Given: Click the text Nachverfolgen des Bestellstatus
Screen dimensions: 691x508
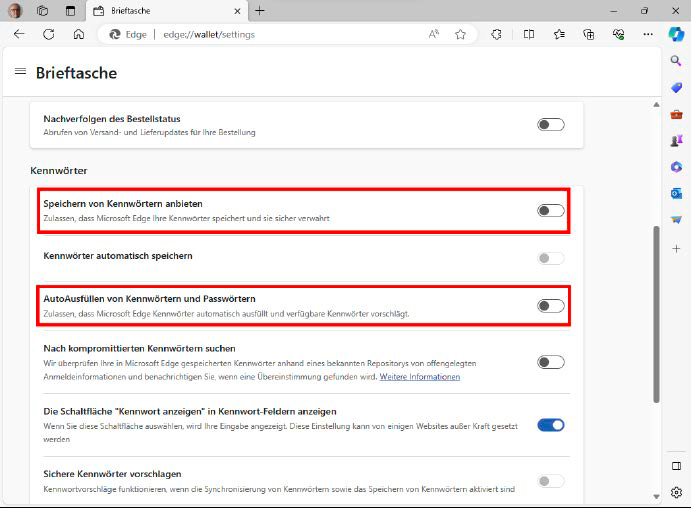Looking at the screenshot, I should point(112,119).
